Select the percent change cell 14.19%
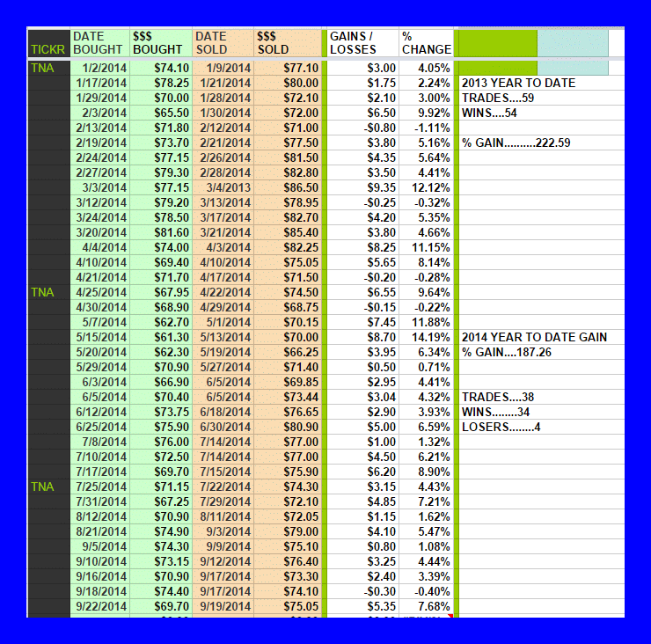The image size is (651, 644). (x=426, y=337)
